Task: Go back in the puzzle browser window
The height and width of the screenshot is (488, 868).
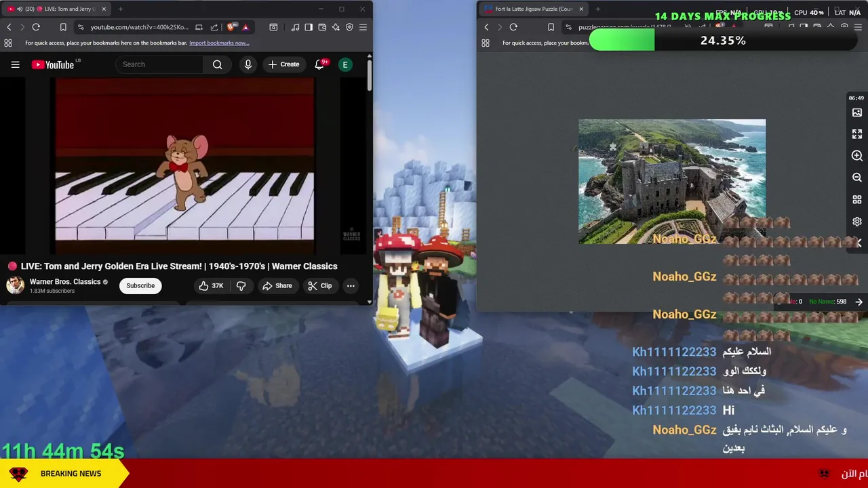Action: tap(486, 27)
